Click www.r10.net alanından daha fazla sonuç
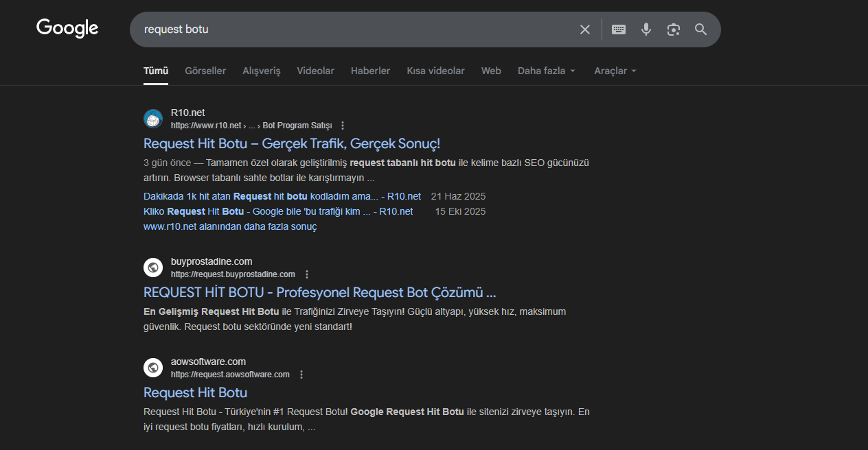The image size is (868, 450). (230, 226)
